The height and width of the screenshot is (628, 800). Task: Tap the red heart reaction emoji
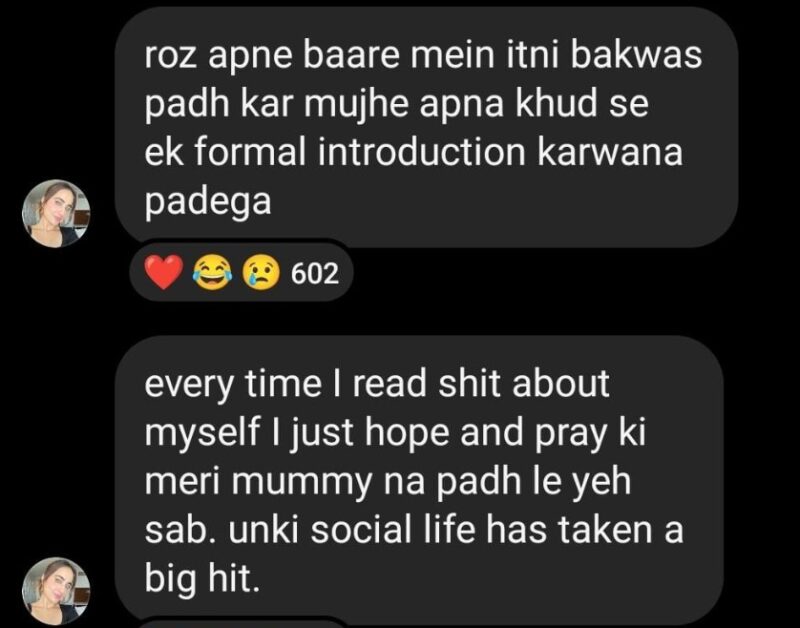[164, 272]
